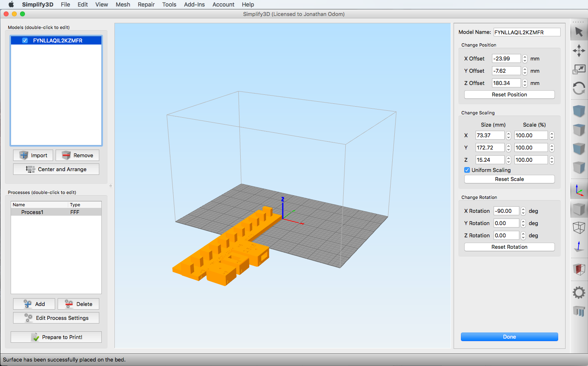The height and width of the screenshot is (366, 588).
Task: Open the Mesh menu
Action: (123, 4)
